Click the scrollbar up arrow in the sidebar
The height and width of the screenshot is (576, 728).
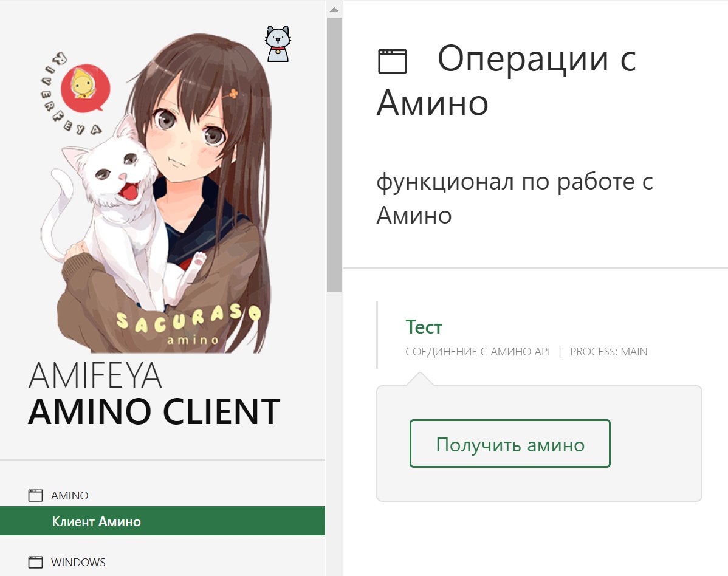point(334,9)
